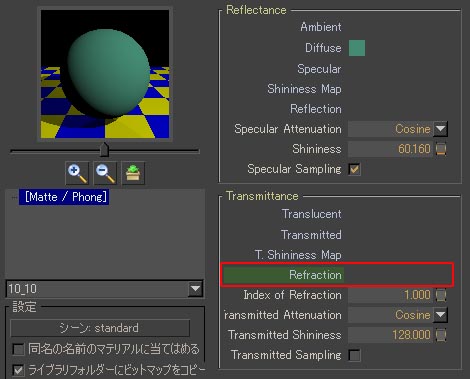The image size is (470, 379).
Task: Open the Specular Attenuation Cosine dropdown
Action: pos(440,129)
